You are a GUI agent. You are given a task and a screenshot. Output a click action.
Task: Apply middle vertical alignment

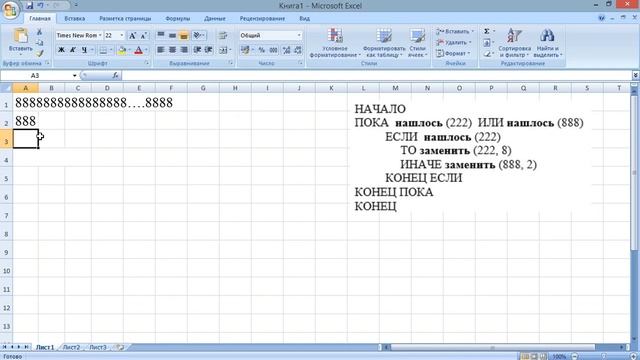[x=172, y=36]
